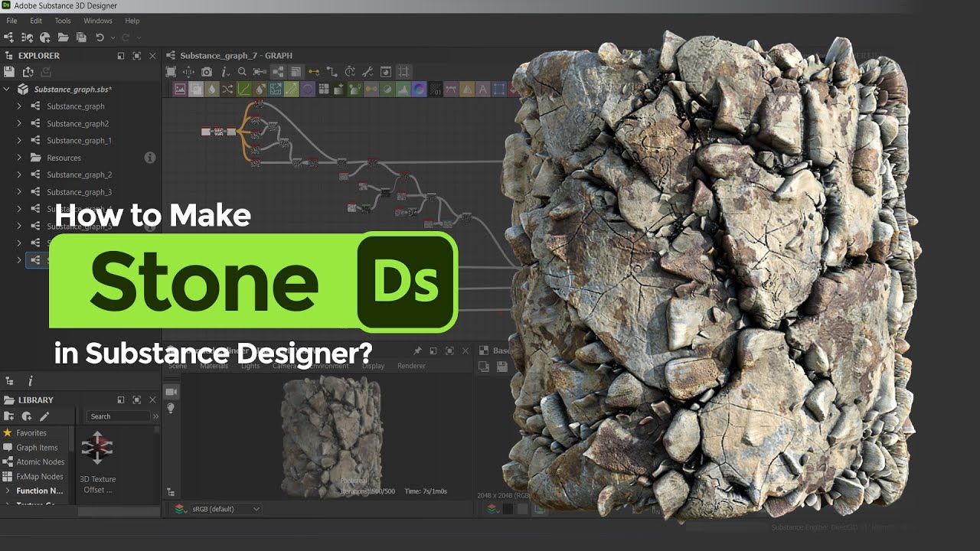Open the Help menu

click(x=132, y=21)
